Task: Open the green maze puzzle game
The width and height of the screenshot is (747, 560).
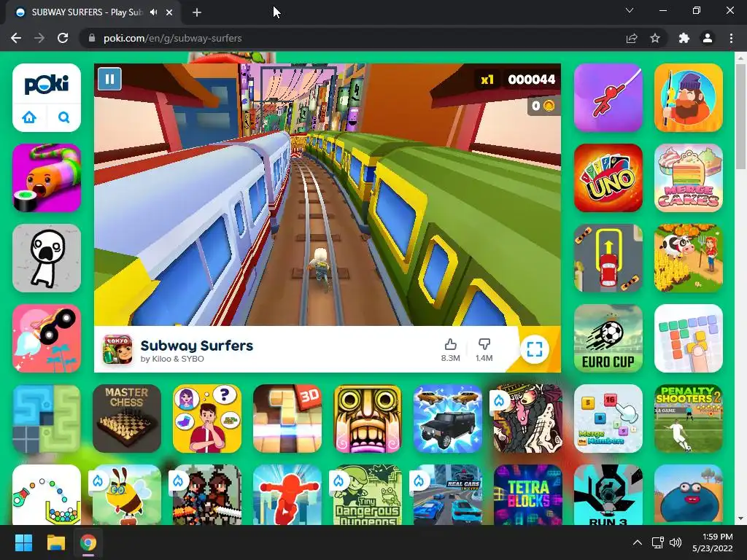Action: (x=47, y=419)
